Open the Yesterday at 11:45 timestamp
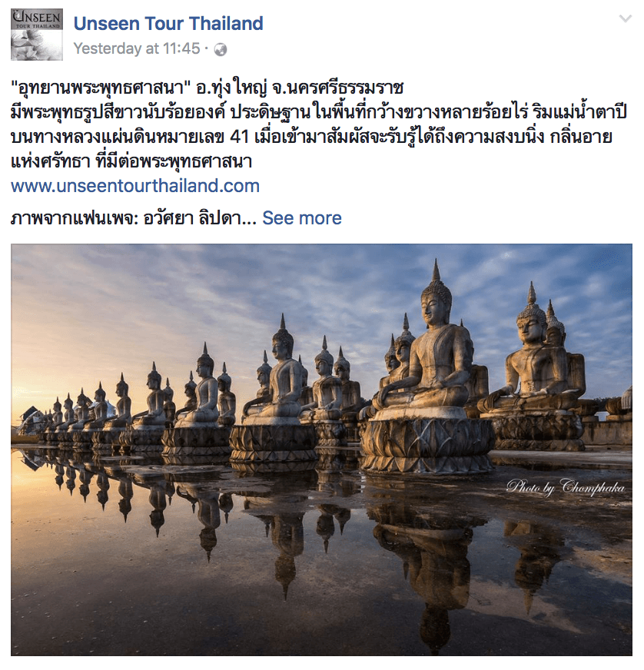644x670 pixels. point(137,48)
